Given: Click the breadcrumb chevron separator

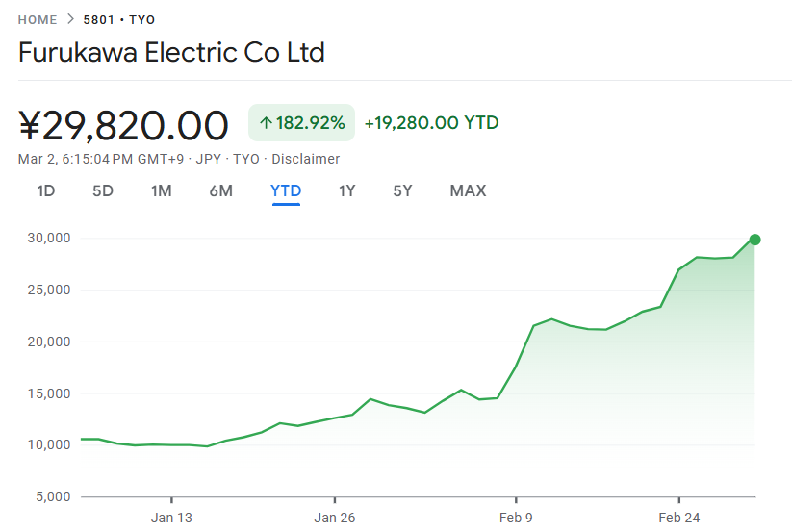Looking at the screenshot, I should coord(70,19).
